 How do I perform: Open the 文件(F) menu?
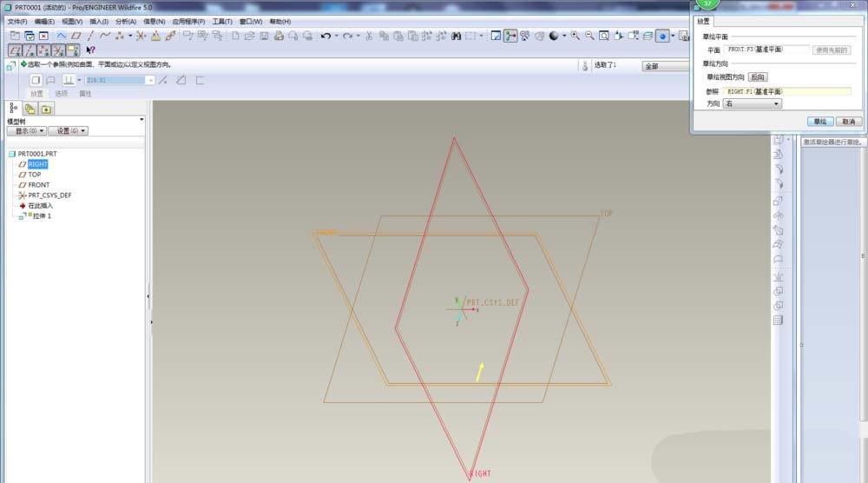(17, 21)
